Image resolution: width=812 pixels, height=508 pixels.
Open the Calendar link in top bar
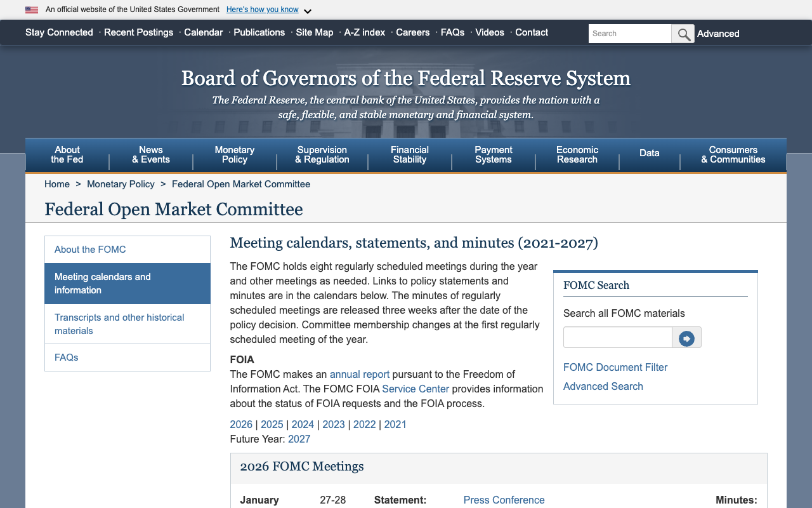pyautogui.click(x=204, y=32)
